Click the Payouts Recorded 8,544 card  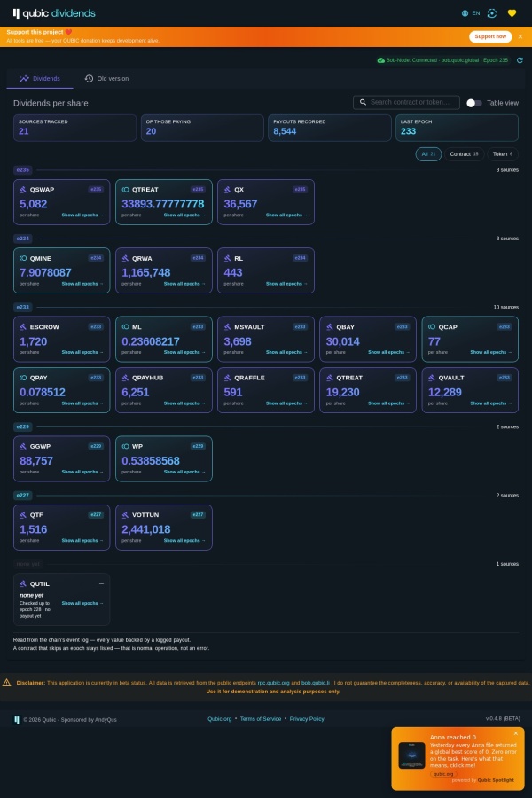(329, 128)
